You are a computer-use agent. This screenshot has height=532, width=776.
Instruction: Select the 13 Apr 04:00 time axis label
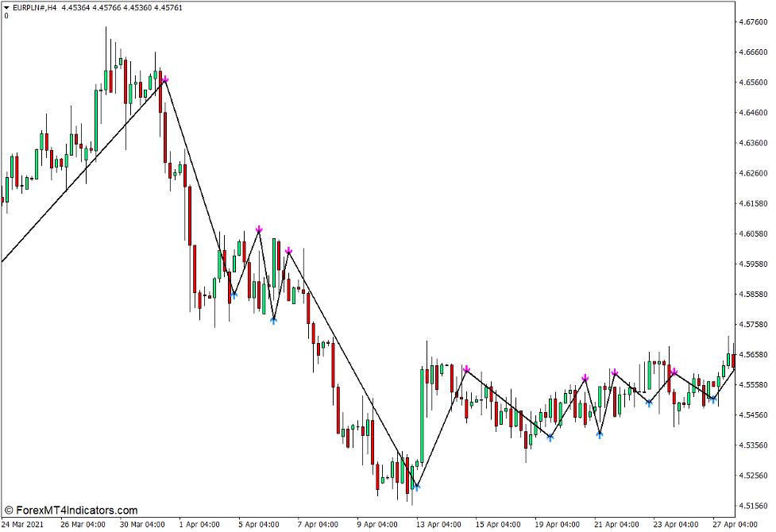click(x=438, y=524)
